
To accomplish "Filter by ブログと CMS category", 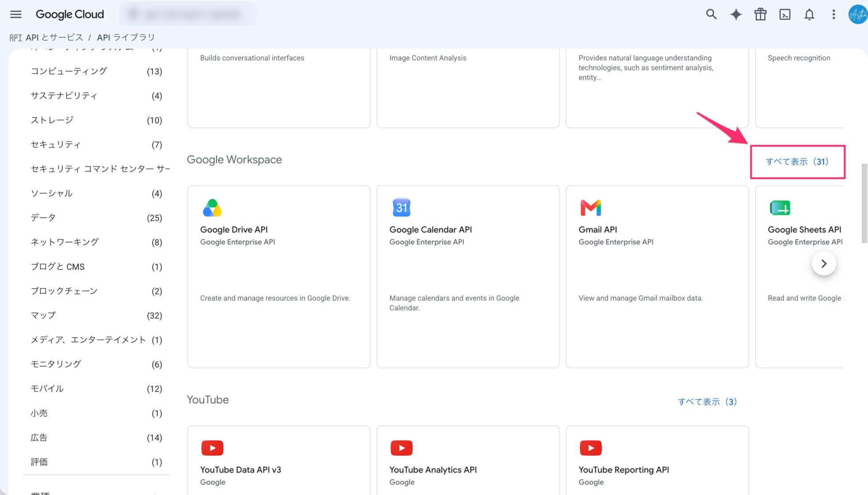I will [97, 267].
